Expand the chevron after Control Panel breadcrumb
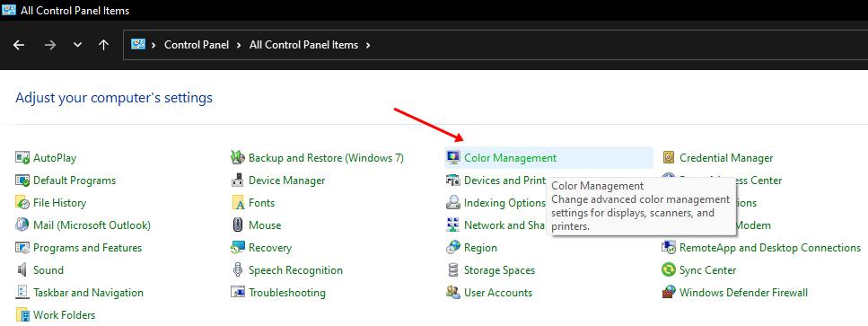 (x=239, y=45)
